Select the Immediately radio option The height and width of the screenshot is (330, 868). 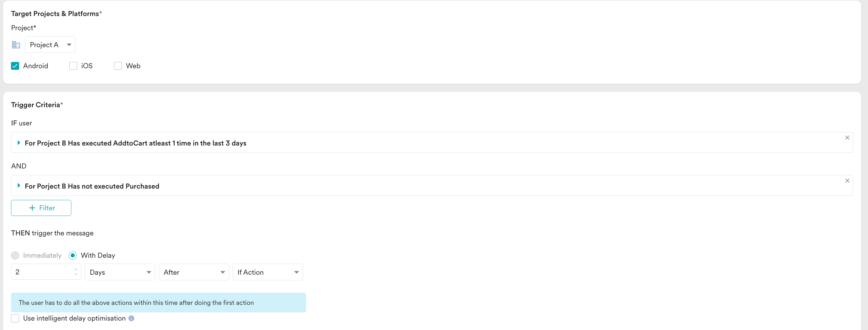[15, 255]
